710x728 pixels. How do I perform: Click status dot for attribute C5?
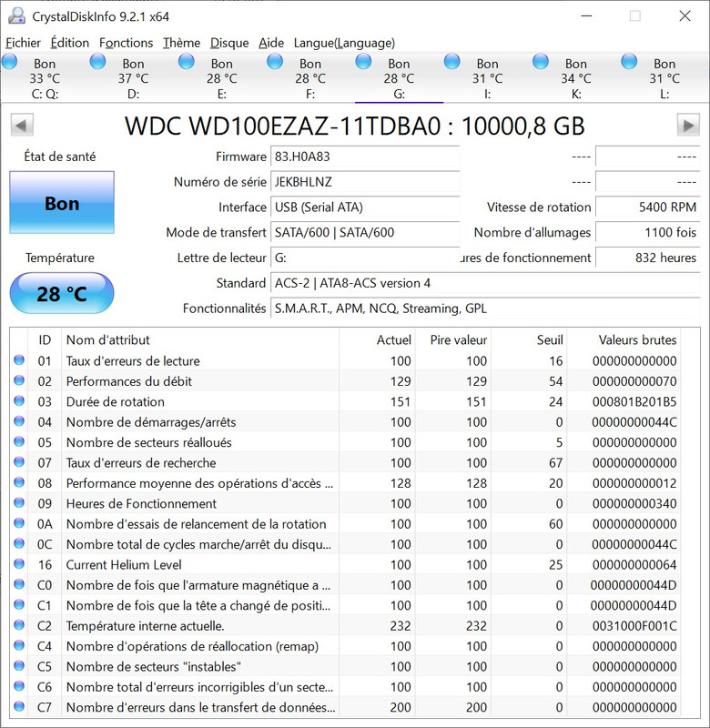tap(19, 666)
